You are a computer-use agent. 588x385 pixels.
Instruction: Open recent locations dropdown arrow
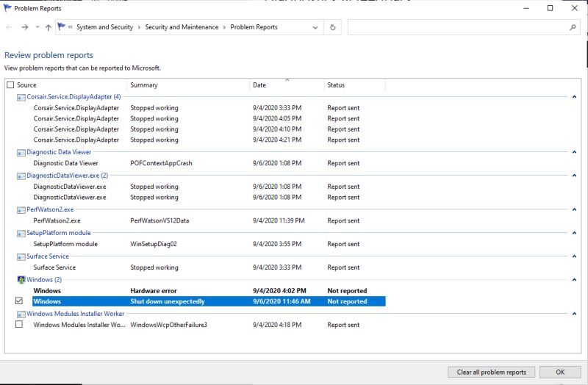tap(37, 27)
